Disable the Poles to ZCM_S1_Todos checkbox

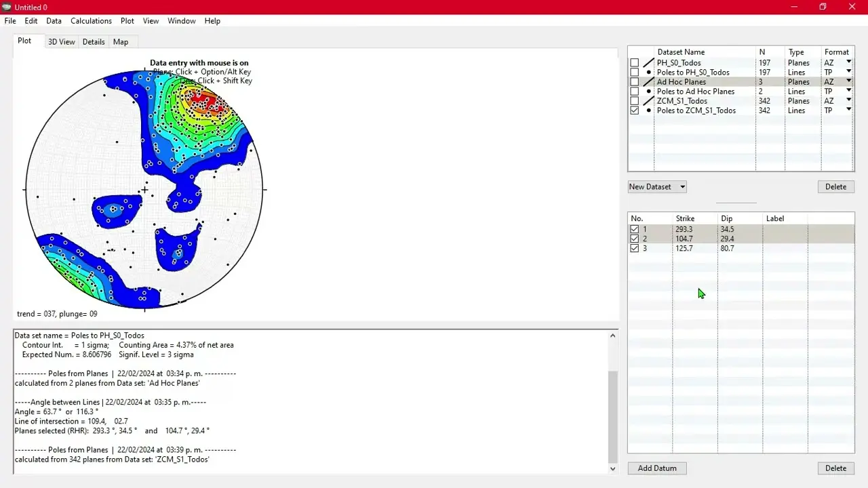point(634,110)
